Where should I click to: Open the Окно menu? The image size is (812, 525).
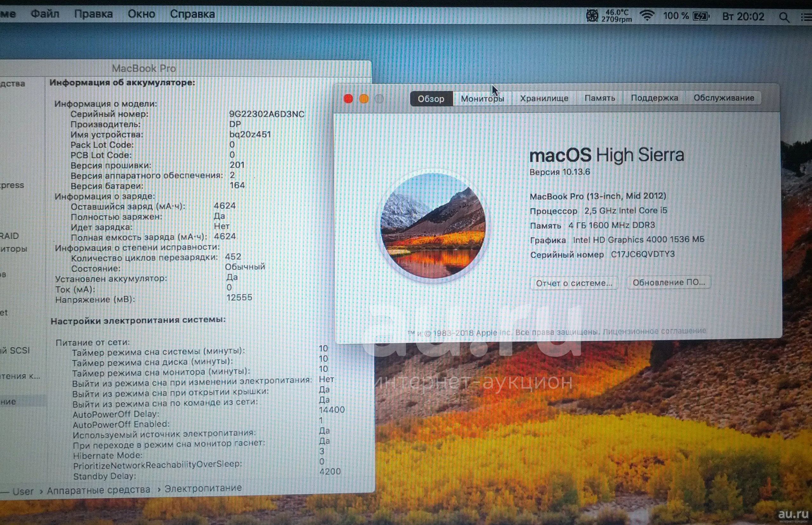pos(141,14)
